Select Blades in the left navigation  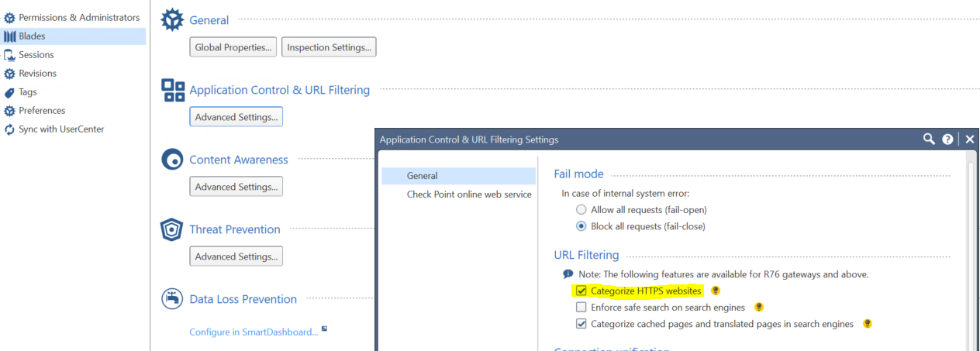(73, 36)
